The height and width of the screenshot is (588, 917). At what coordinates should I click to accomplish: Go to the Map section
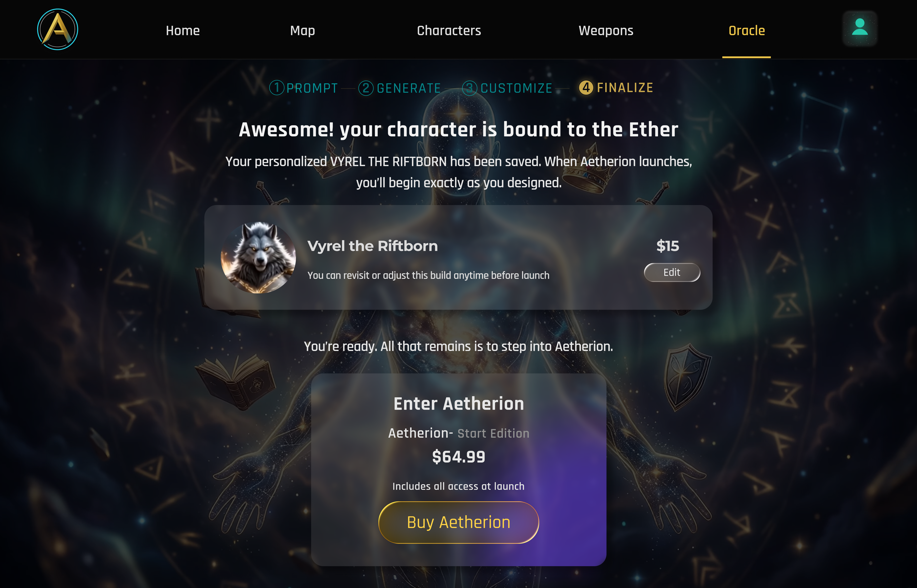click(302, 31)
